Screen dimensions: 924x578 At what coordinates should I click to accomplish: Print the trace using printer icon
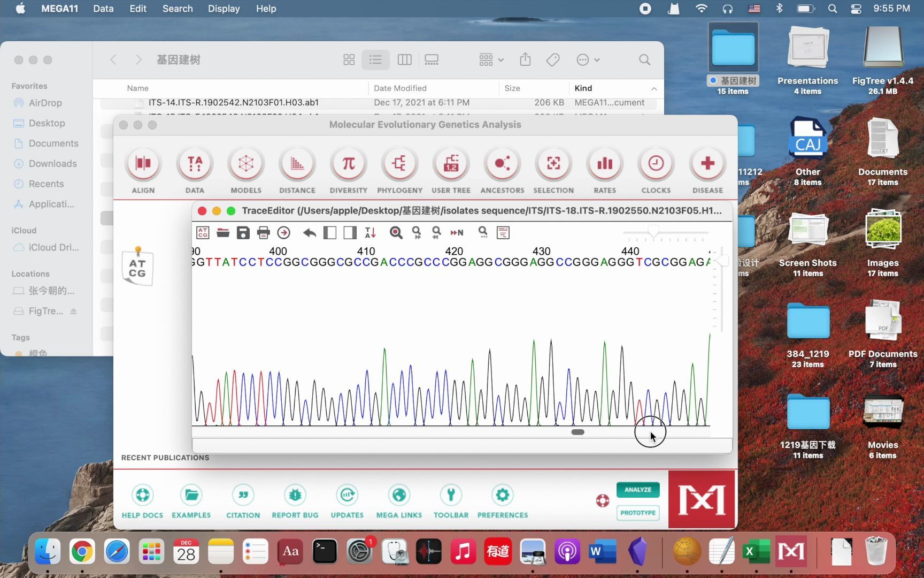click(264, 232)
